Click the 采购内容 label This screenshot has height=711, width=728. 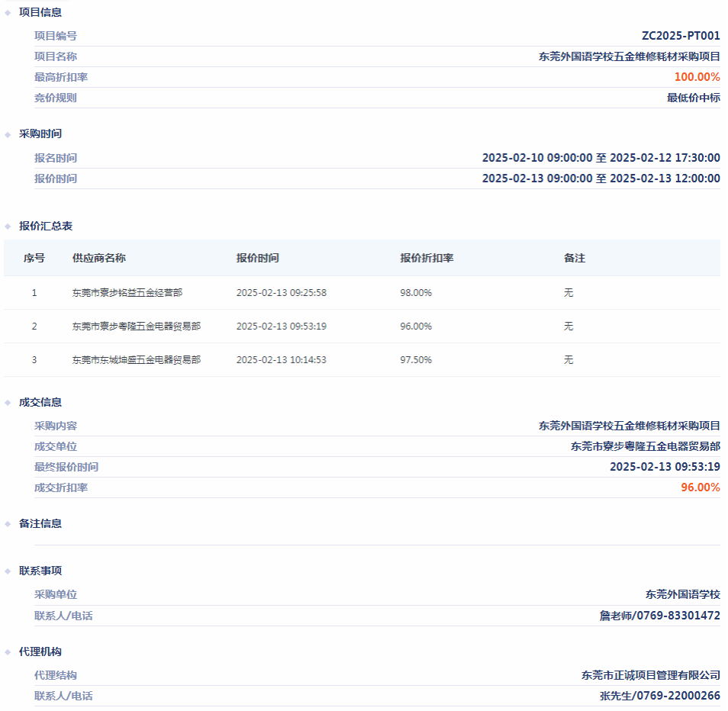[56, 426]
